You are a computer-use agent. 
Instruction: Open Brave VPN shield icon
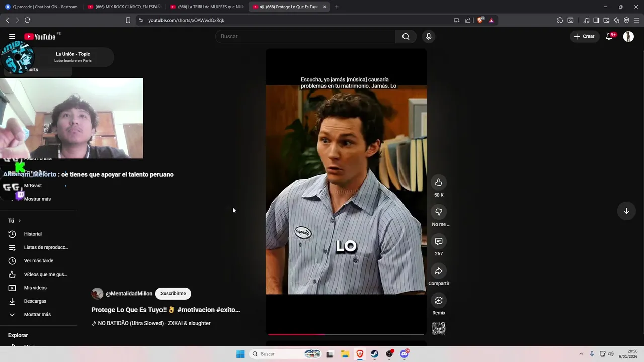(x=626, y=20)
